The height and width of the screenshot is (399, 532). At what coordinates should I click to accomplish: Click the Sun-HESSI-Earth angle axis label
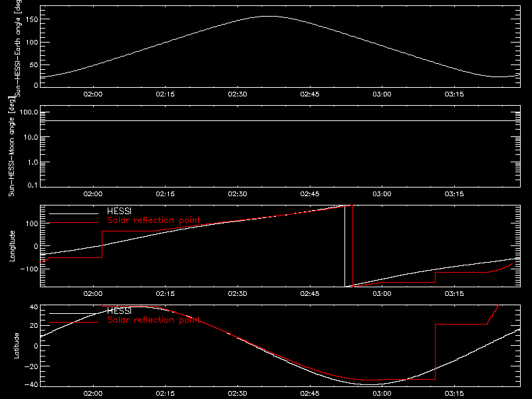point(18,48)
